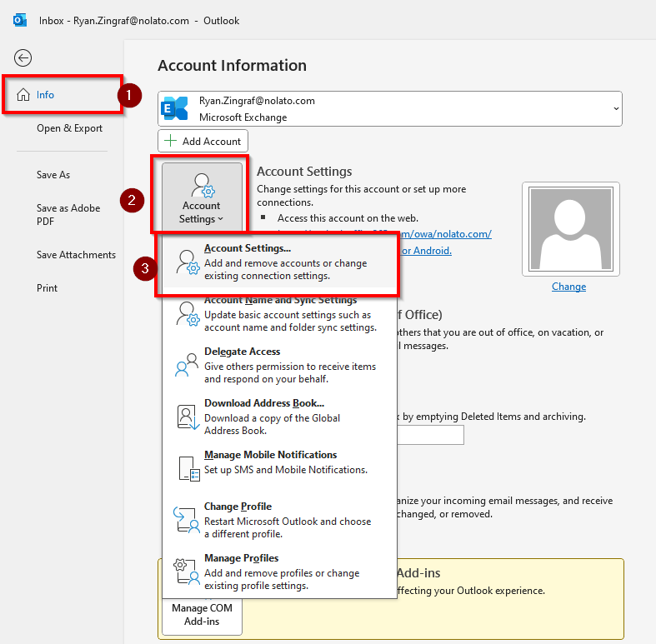Viewport: 656px width, 644px height.
Task: Select Manage Mobile Notifications
Action: (279, 468)
